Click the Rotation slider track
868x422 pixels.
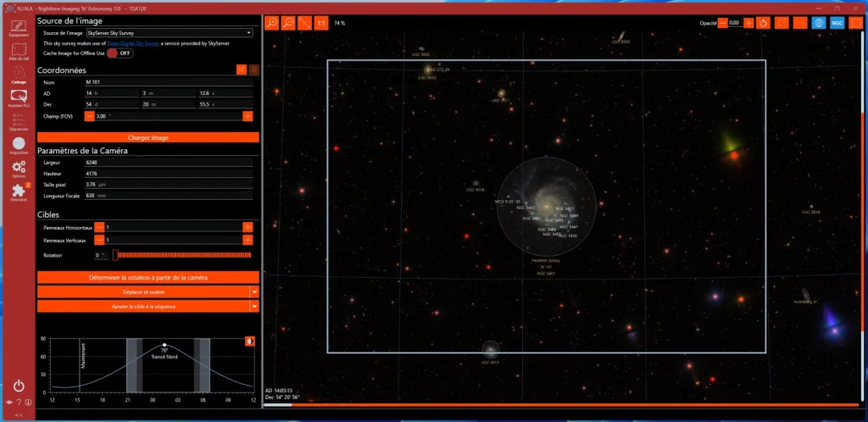(x=182, y=254)
